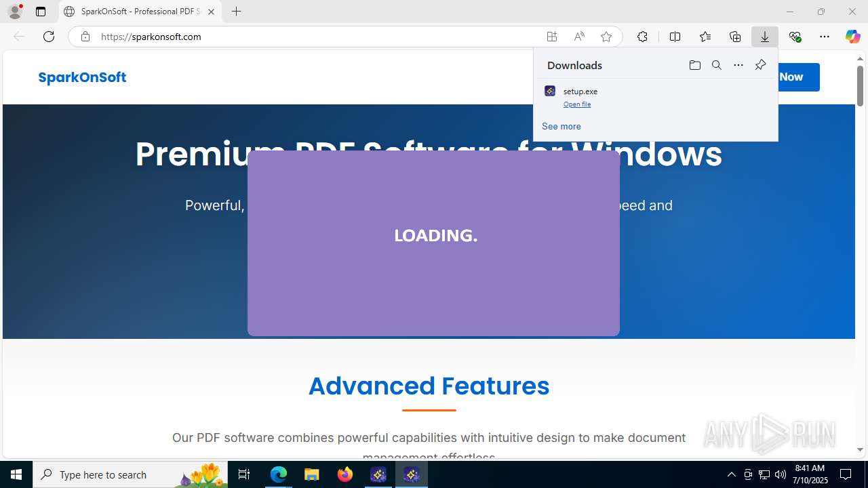
Task: Click the Open file link
Action: coord(577,104)
